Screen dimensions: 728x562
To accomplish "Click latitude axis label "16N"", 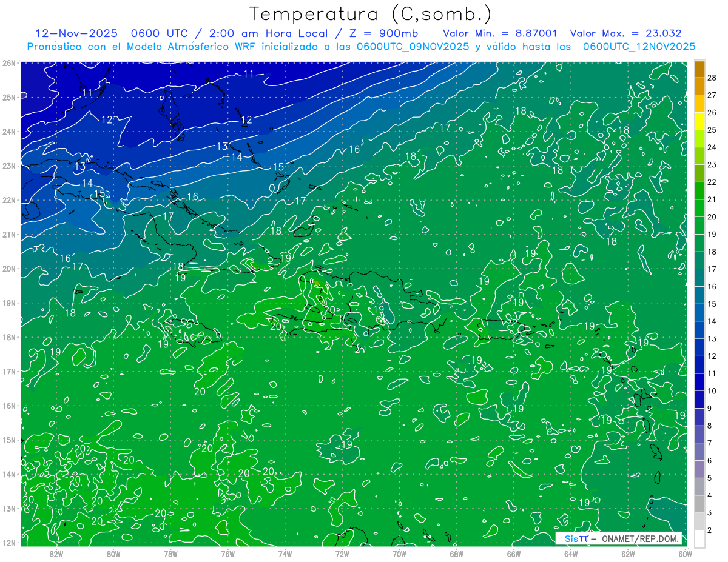I will (x=9, y=406).
